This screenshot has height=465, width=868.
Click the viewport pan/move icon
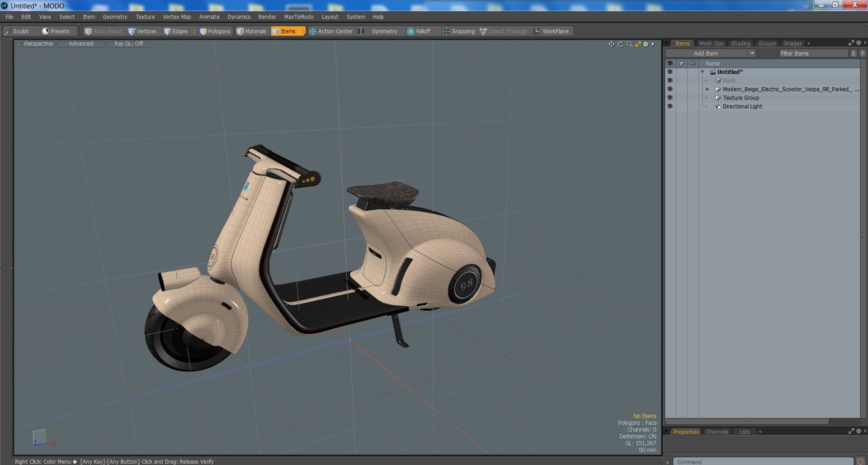pyautogui.click(x=611, y=44)
